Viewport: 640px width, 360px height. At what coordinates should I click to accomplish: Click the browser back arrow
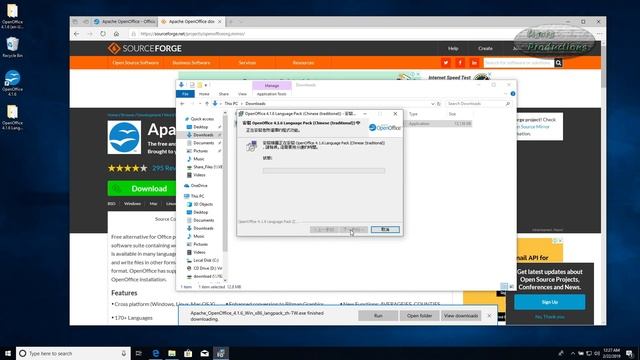click(77, 34)
